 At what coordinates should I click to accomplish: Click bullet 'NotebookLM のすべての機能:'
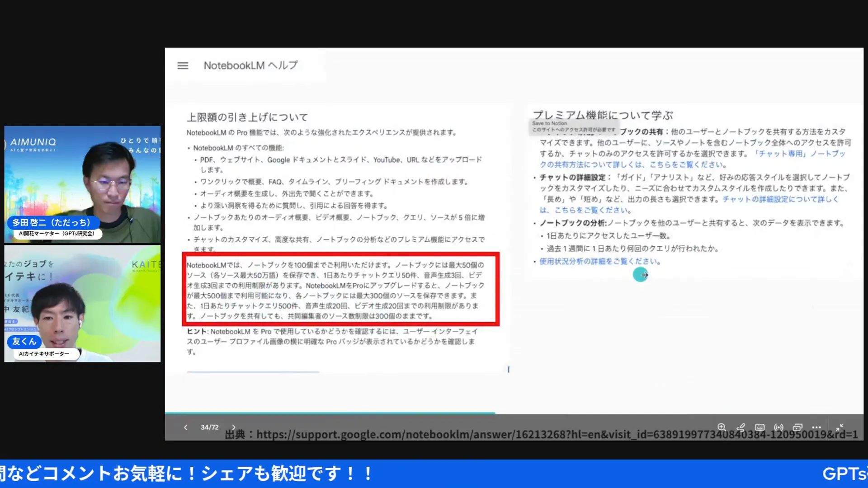click(x=238, y=148)
